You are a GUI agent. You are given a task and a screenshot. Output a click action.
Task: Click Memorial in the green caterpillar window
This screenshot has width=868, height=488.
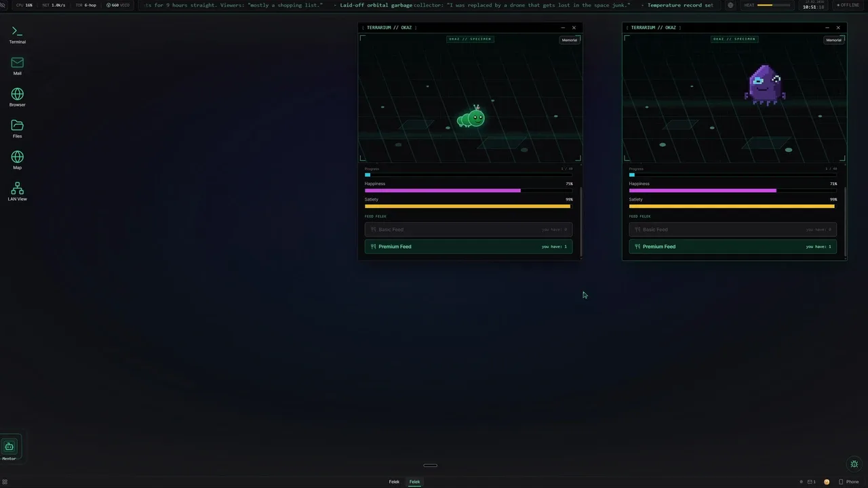click(x=569, y=40)
